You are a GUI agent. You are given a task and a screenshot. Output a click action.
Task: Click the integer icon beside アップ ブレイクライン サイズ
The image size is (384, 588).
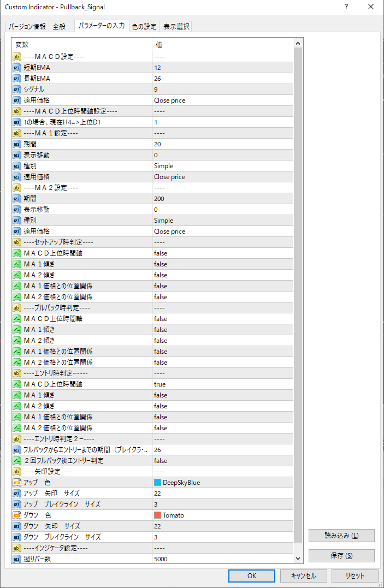[17, 504]
